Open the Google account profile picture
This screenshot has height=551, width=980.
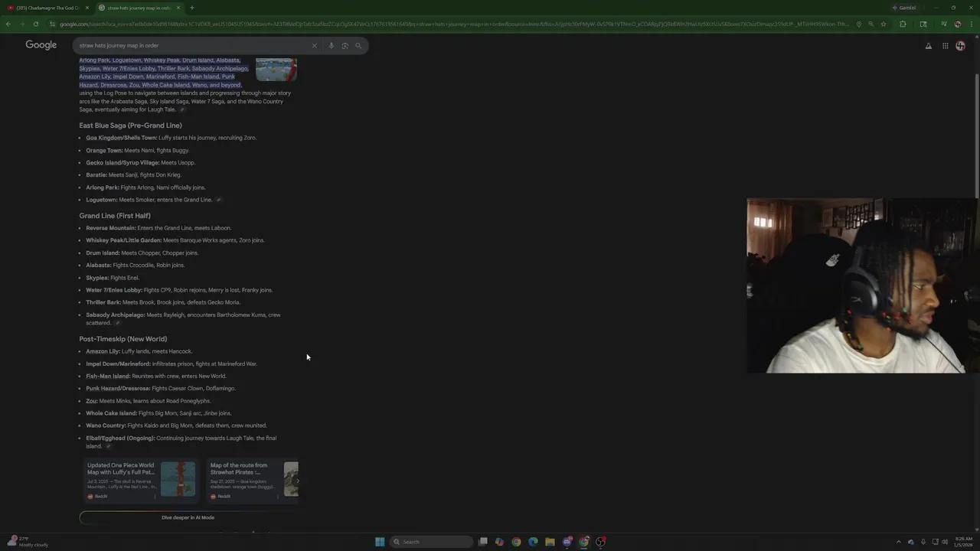961,45
